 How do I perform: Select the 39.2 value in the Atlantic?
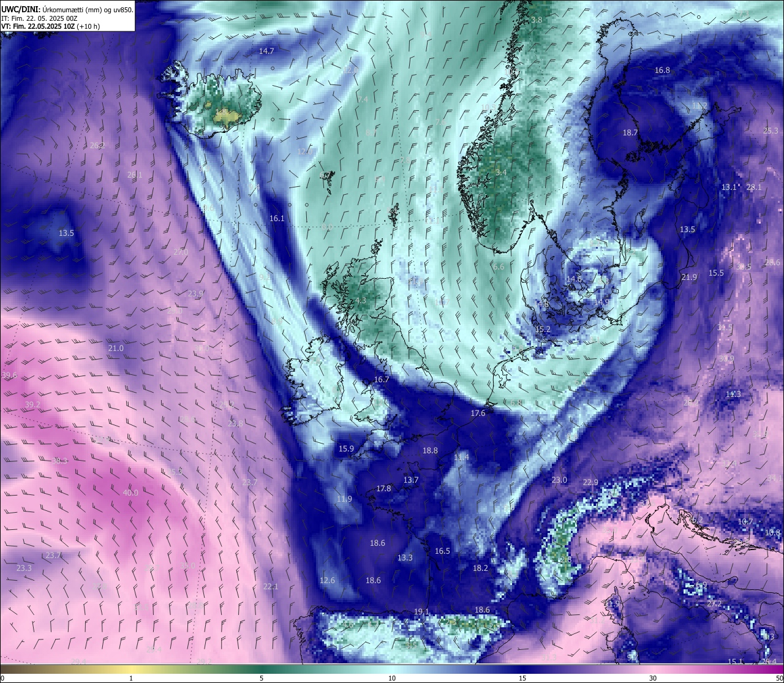(x=32, y=405)
